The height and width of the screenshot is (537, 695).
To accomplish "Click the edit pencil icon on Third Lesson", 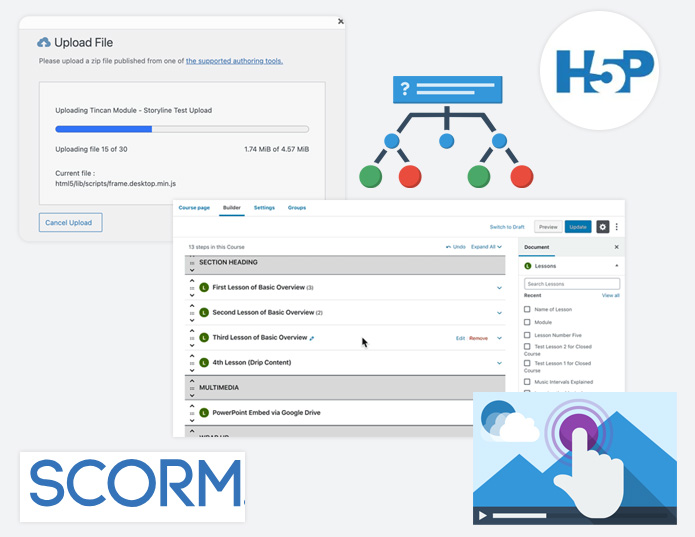I will [x=313, y=338].
